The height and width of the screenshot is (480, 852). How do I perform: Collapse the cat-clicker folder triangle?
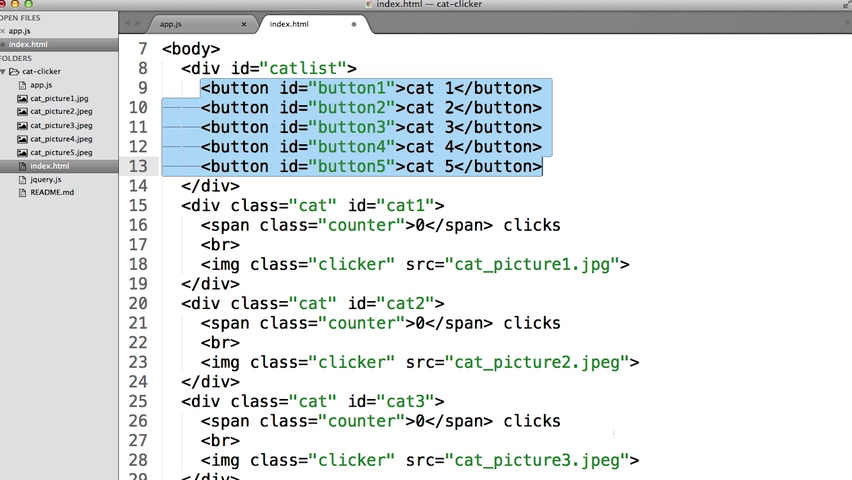[3, 72]
